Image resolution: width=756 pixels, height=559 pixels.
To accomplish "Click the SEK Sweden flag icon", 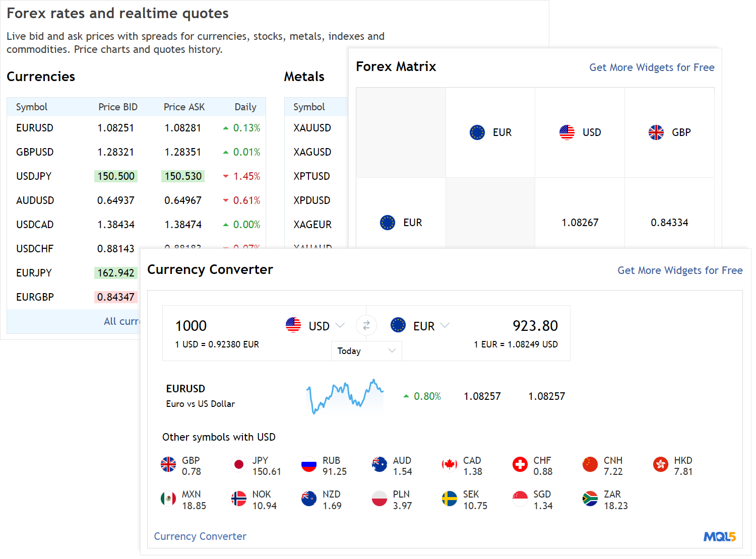I will point(449,499).
